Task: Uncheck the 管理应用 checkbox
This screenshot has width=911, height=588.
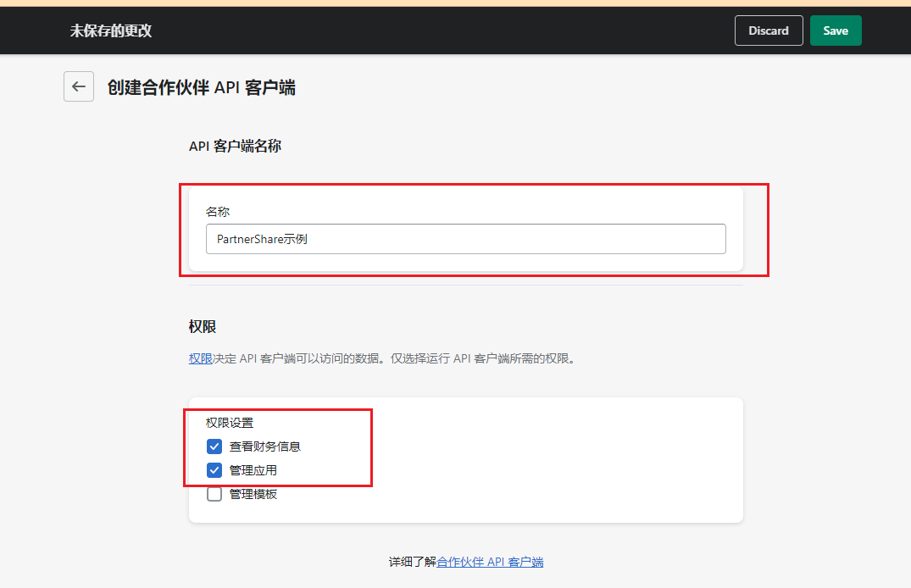Action: [x=214, y=470]
